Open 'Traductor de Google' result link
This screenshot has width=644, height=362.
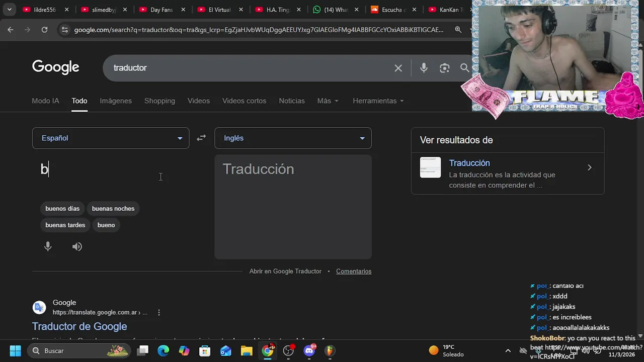(x=79, y=326)
